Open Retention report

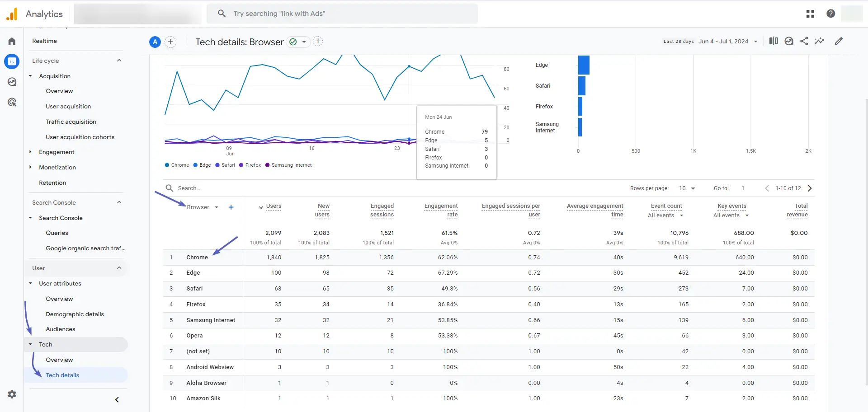coord(52,183)
